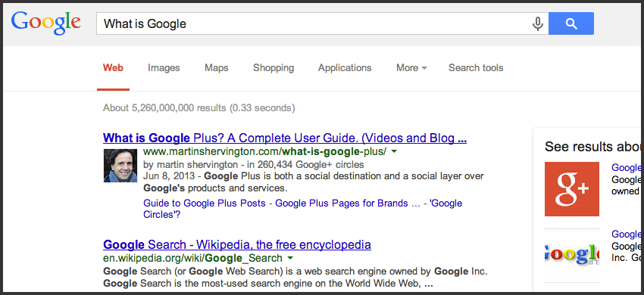Click the About 5,260,000,000 results text
644x295 pixels.
[x=199, y=108]
